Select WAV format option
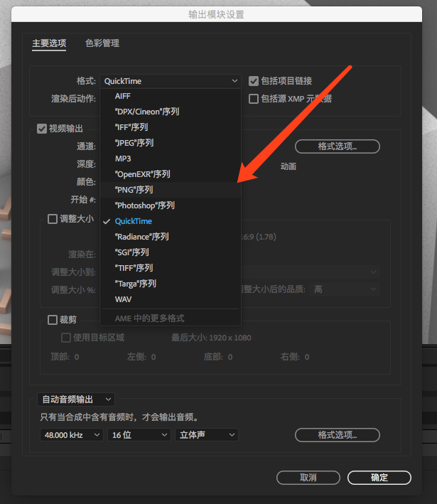 (123, 299)
